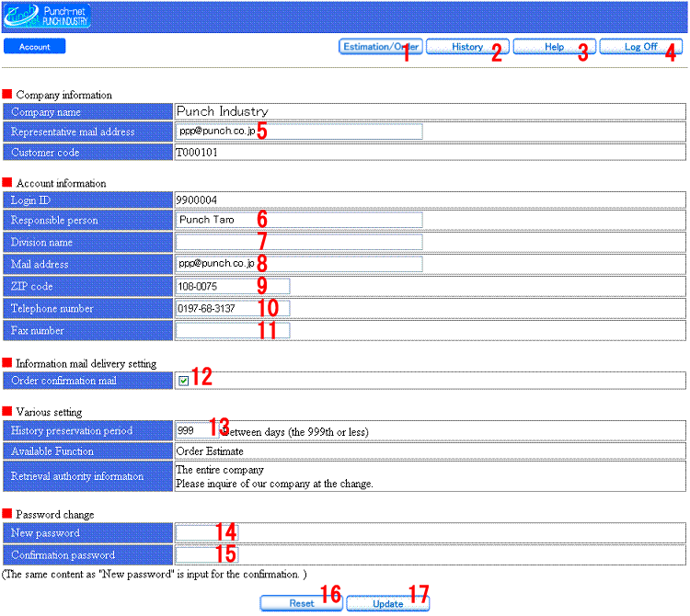
Task: Click the 'Company information' section heading
Action: point(63,95)
